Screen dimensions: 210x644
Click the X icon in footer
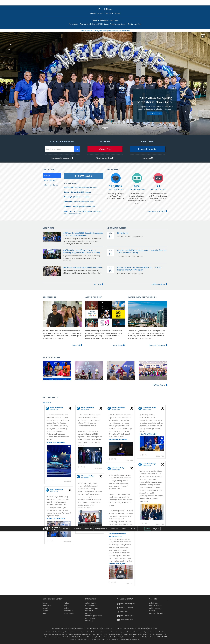[118, 612]
